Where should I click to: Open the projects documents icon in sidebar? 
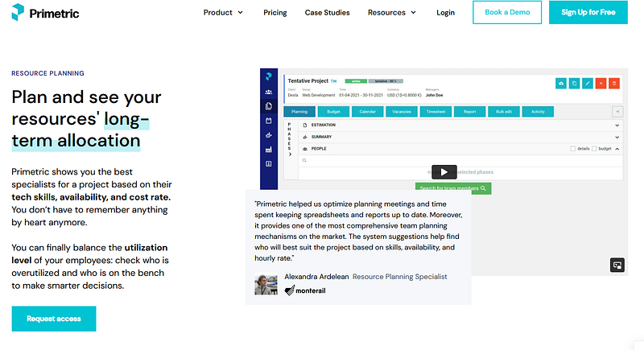pos(269,106)
